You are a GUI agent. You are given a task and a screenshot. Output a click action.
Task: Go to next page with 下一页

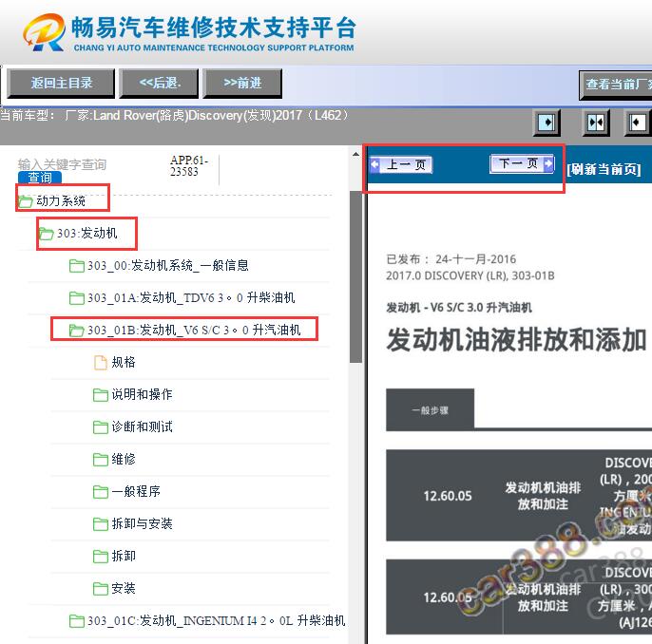pos(522,163)
